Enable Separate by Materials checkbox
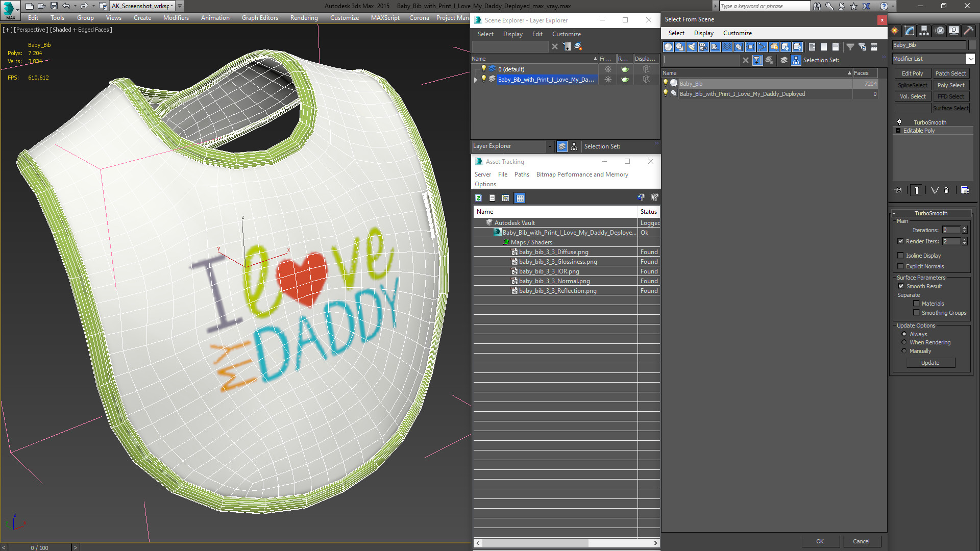Image resolution: width=980 pixels, height=551 pixels. tap(916, 304)
